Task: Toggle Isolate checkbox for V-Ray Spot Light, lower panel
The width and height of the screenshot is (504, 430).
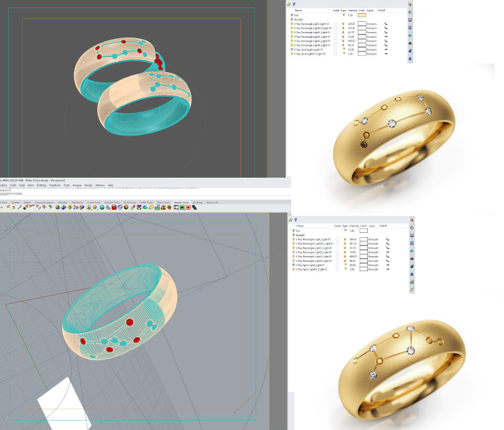Action: [x=337, y=265]
